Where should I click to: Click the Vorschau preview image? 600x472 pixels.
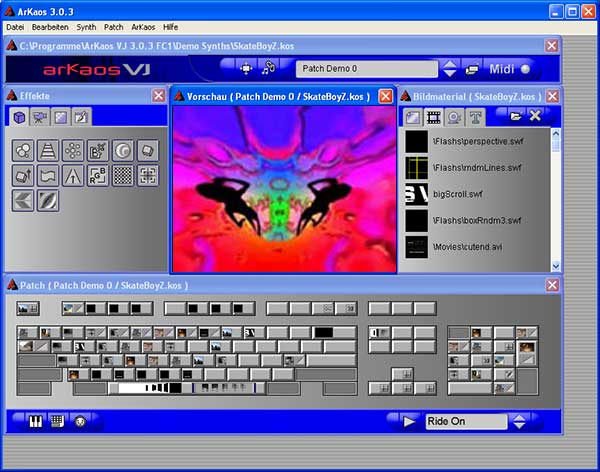pos(284,189)
